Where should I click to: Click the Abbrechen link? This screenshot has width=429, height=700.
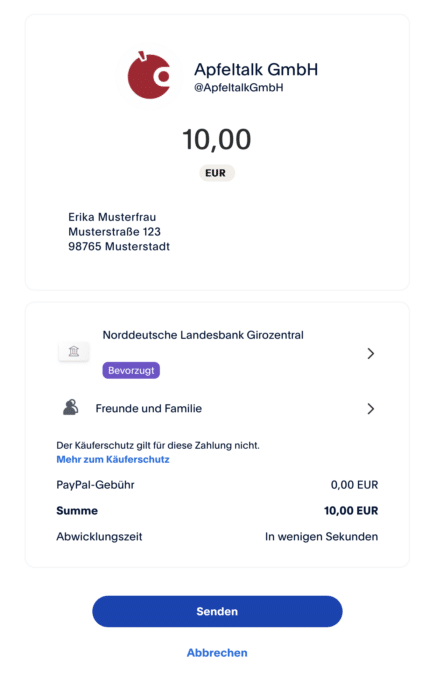point(217,653)
